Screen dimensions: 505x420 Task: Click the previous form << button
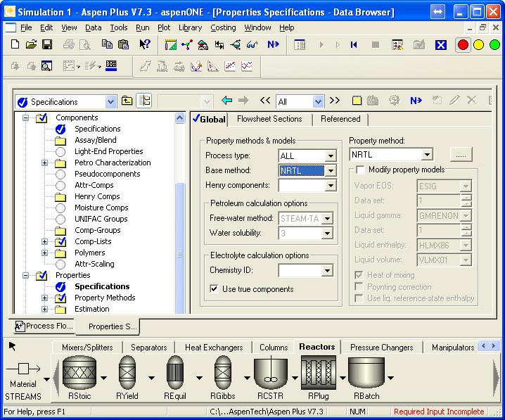tap(265, 101)
